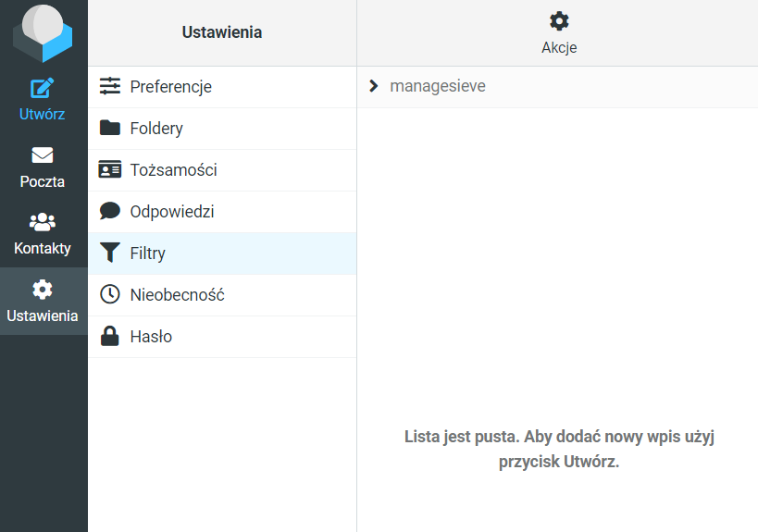Click the Hasło padlock icon
The height and width of the screenshot is (532, 758).
click(x=110, y=336)
